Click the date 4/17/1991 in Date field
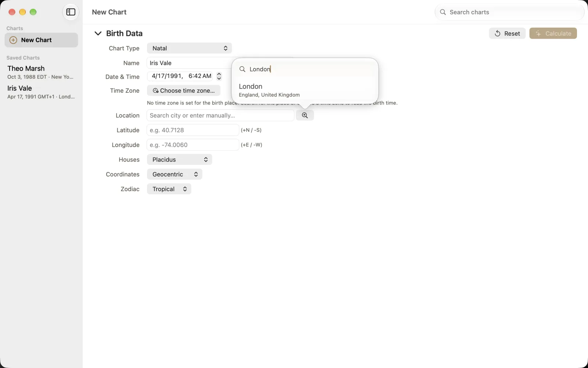The height and width of the screenshot is (368, 588). [167, 76]
